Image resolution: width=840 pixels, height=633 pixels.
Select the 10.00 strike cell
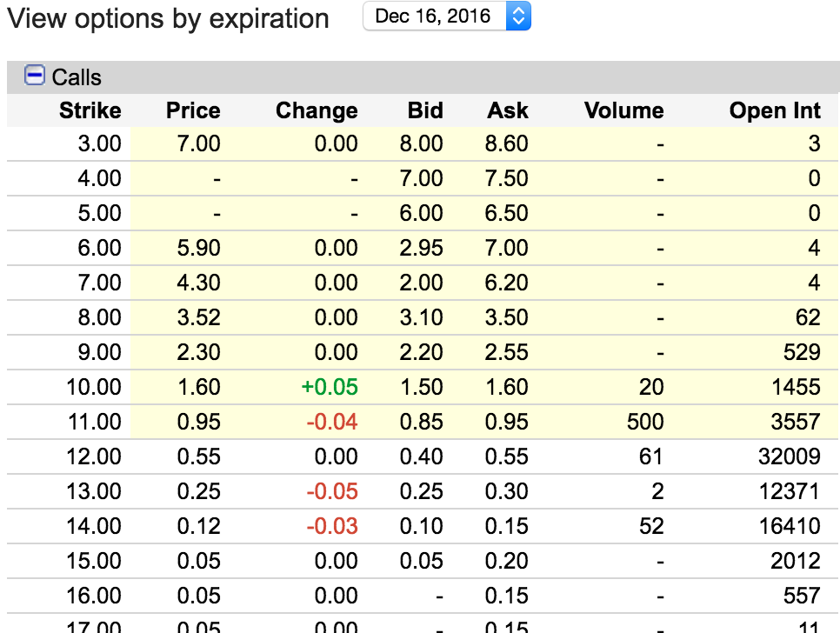94,387
